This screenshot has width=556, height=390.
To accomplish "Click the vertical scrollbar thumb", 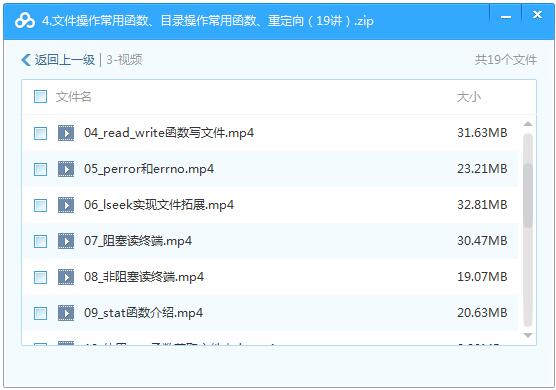I will pyautogui.click(x=528, y=195).
